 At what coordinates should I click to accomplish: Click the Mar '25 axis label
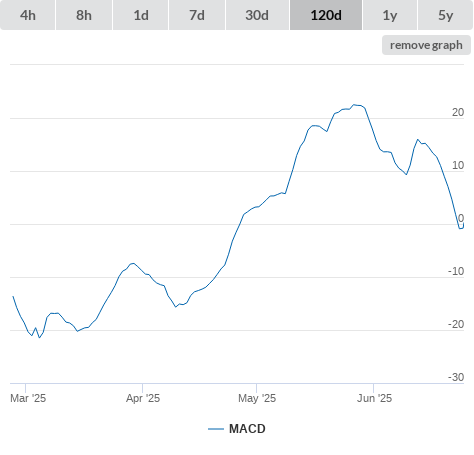click(x=28, y=398)
